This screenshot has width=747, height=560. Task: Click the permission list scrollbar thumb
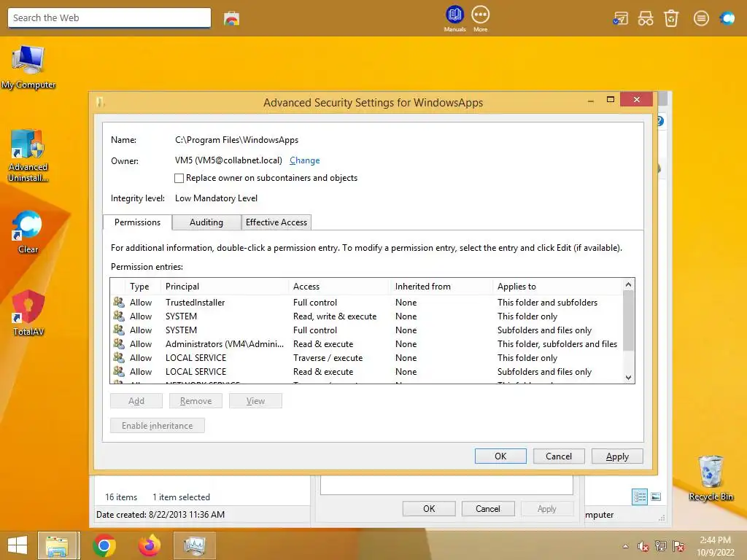tap(628, 321)
